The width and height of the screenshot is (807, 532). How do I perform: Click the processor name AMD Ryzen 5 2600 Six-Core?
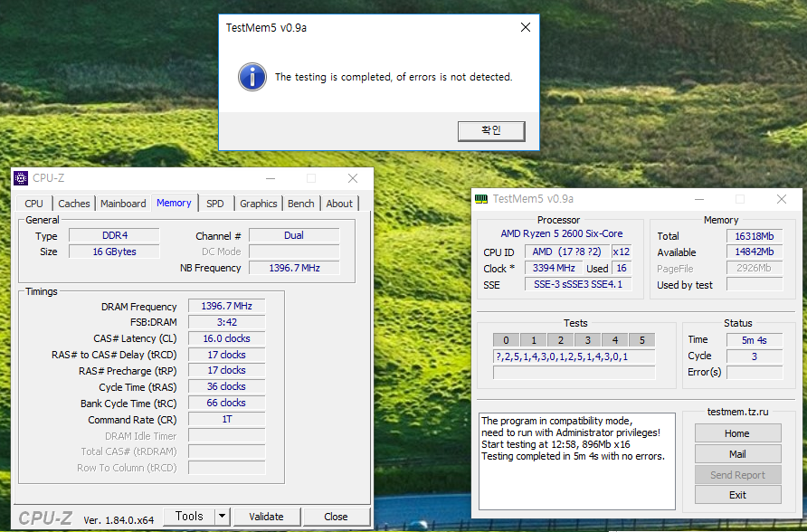[x=562, y=233]
